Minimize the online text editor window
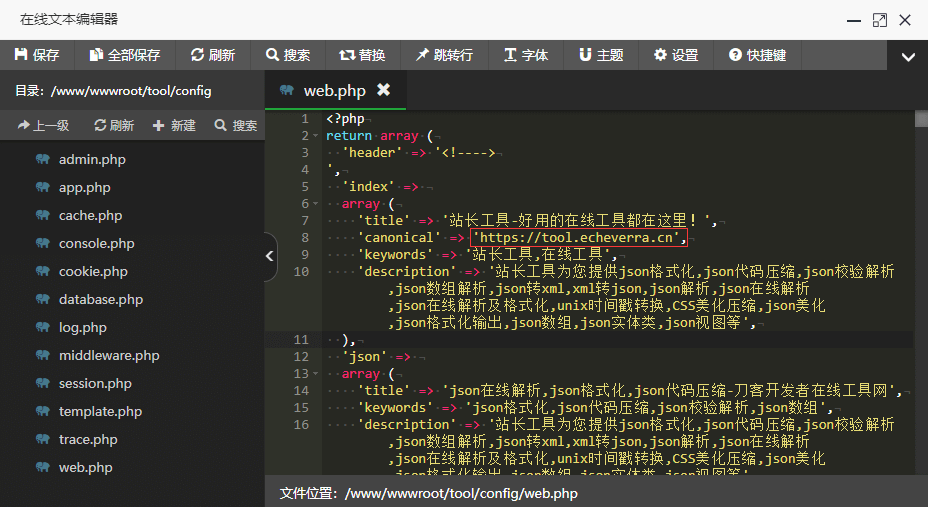928x507 pixels. [854, 21]
